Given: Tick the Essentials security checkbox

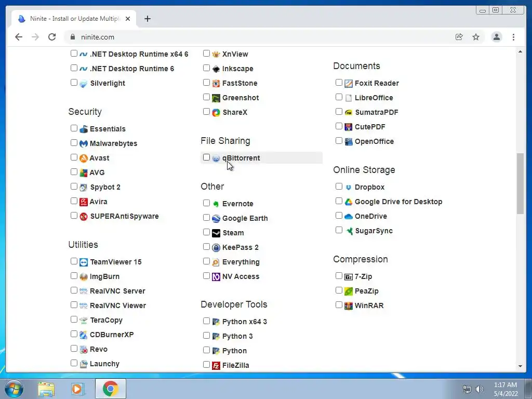Looking at the screenshot, I should [x=74, y=128].
